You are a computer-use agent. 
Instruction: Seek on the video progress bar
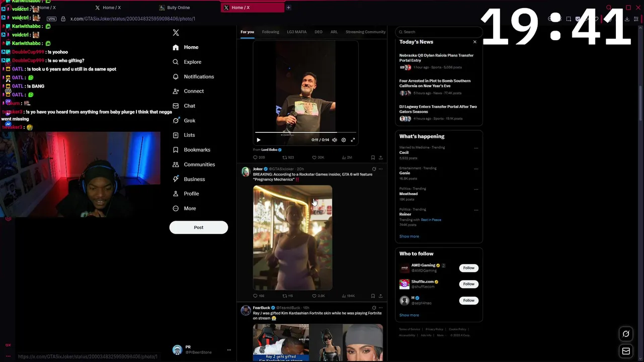click(x=305, y=133)
